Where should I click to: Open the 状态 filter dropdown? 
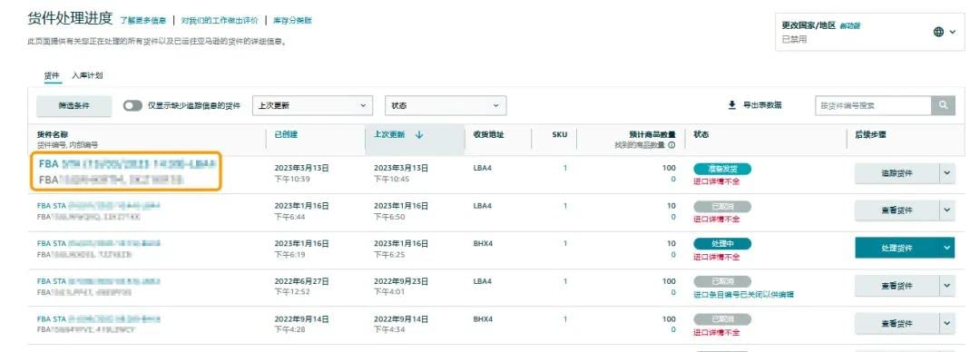(446, 105)
